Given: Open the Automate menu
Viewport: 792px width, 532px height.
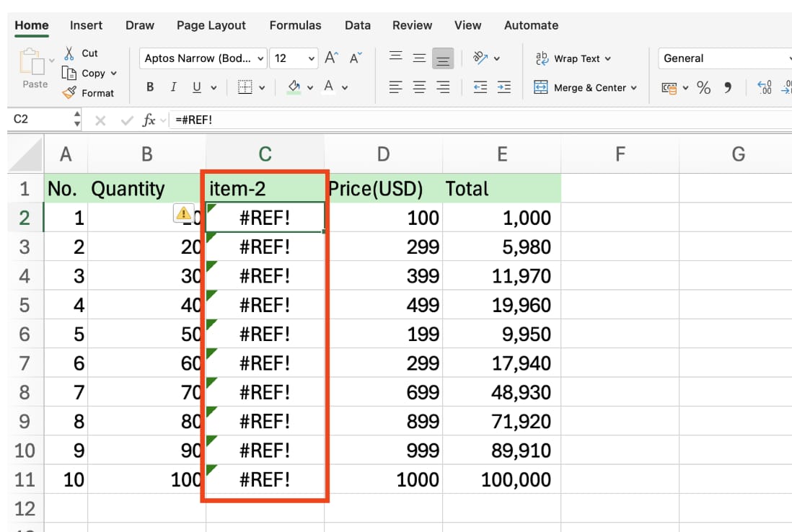Looking at the screenshot, I should 532,25.
